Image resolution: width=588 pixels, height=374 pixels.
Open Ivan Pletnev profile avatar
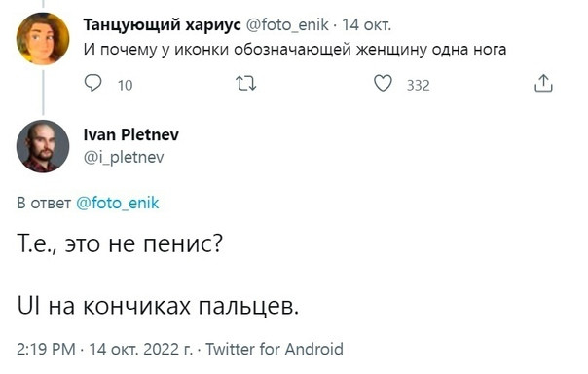[x=43, y=146]
